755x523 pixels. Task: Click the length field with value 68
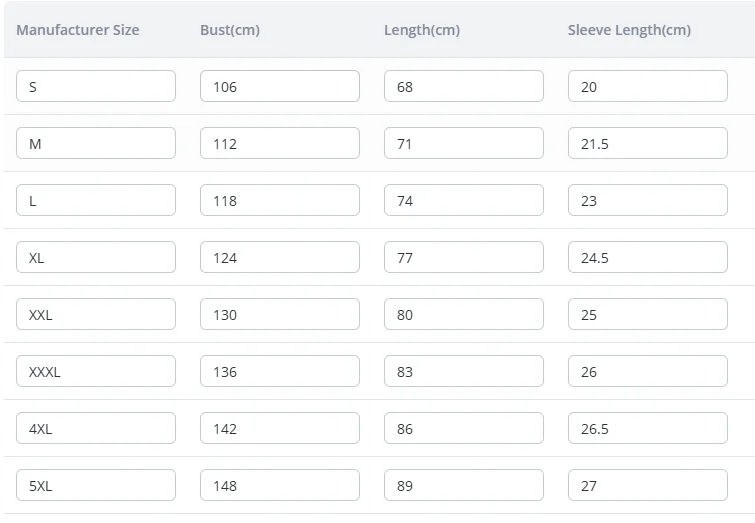coord(463,86)
